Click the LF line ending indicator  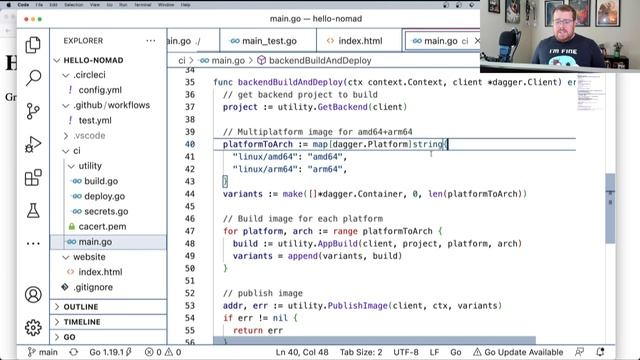pos(434,352)
